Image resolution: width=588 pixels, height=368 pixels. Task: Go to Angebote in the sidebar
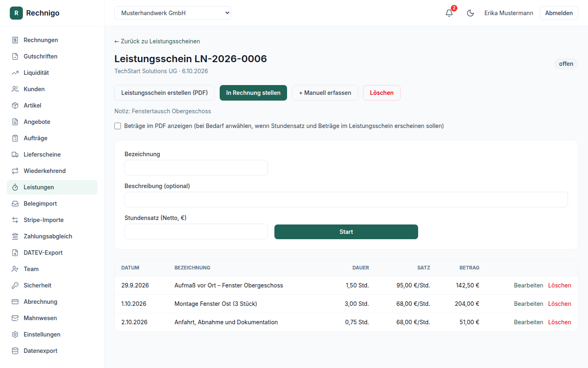[x=52, y=122]
